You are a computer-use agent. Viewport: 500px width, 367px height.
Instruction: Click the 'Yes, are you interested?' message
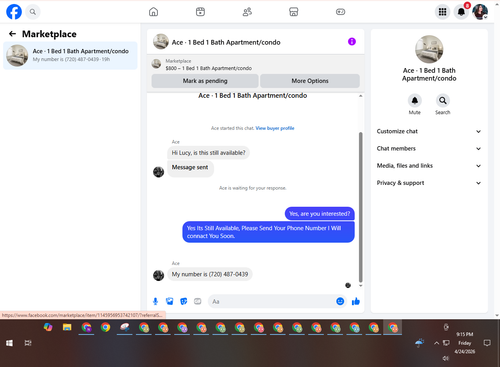pos(319,214)
